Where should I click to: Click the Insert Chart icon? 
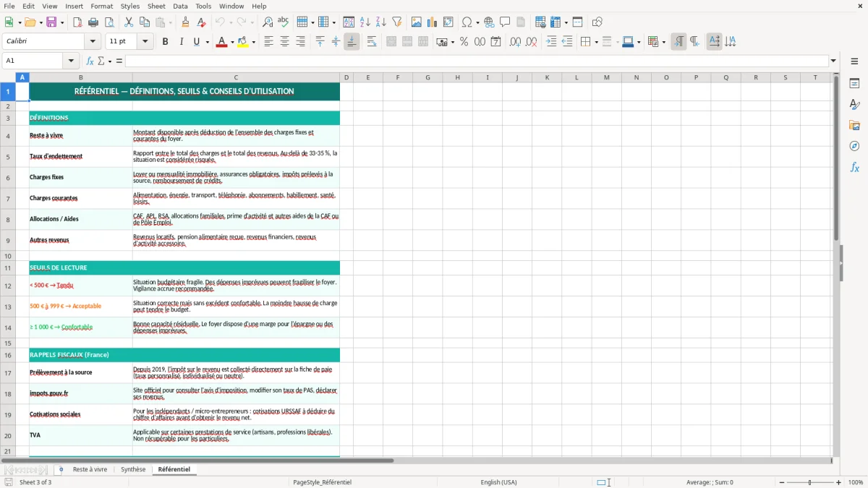pyautogui.click(x=433, y=22)
